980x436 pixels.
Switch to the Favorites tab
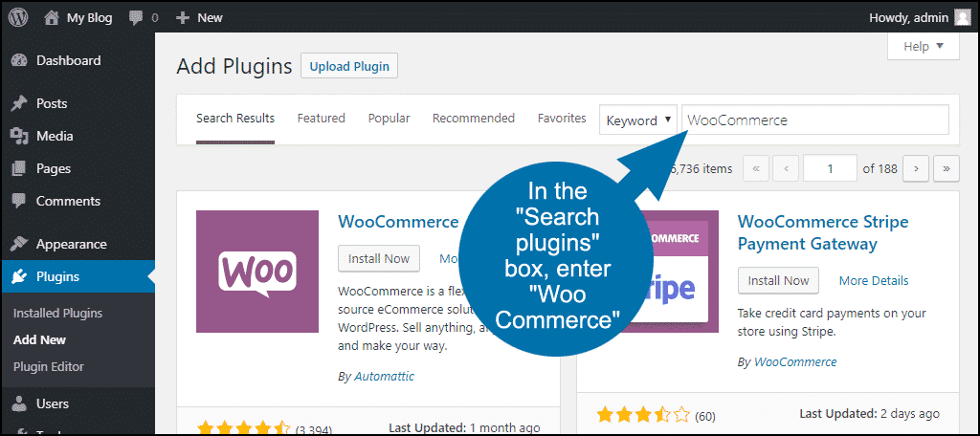pyautogui.click(x=562, y=119)
